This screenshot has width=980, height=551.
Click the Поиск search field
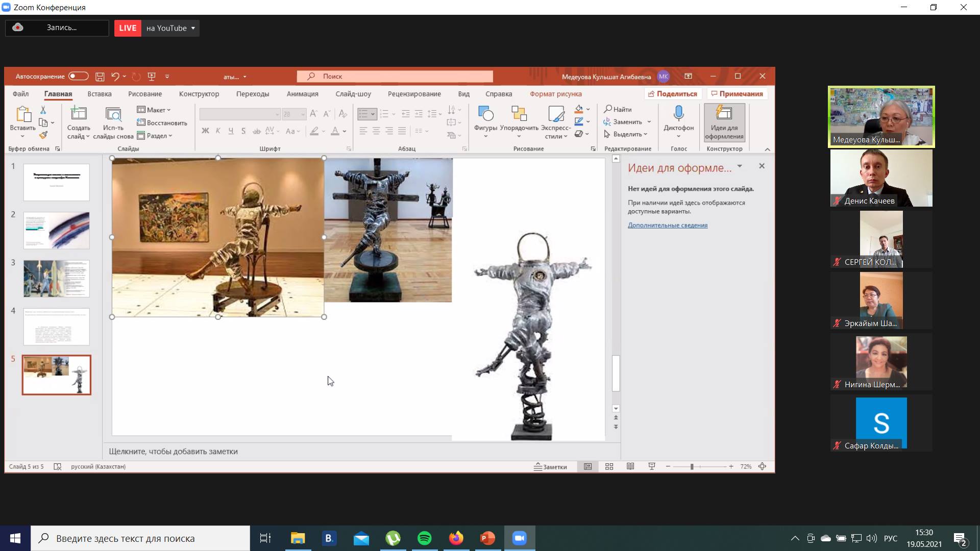point(395,77)
